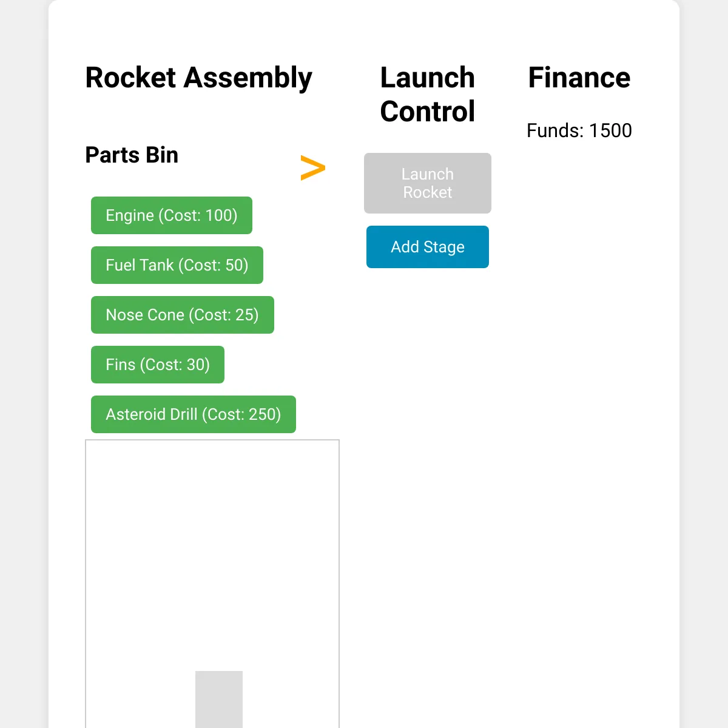Viewport: 728px width, 728px height.
Task: Buy the most expensive part, costing 250
Action: pyautogui.click(x=194, y=414)
